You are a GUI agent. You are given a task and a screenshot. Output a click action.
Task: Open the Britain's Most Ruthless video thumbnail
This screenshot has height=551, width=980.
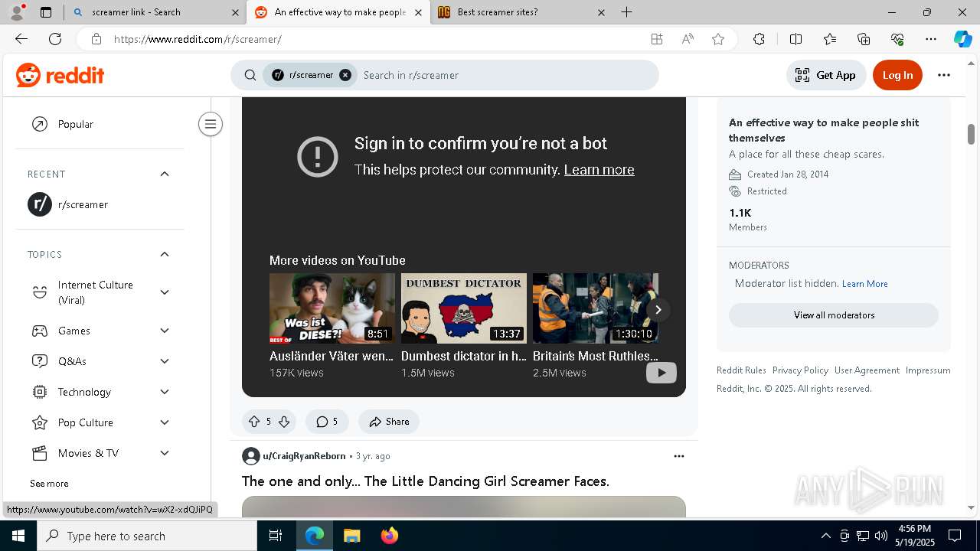[596, 308]
